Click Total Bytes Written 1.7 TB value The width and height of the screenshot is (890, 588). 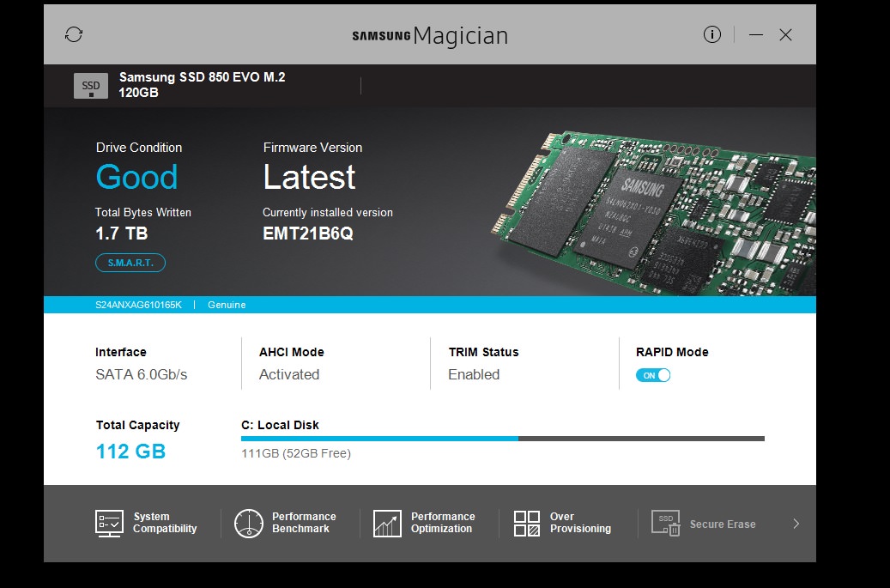point(122,233)
